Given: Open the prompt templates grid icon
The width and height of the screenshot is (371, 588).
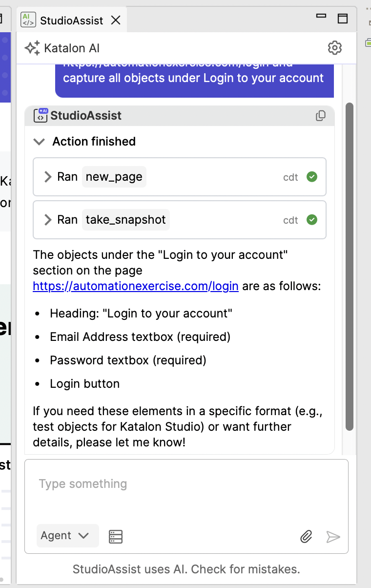Looking at the screenshot, I should (x=115, y=536).
